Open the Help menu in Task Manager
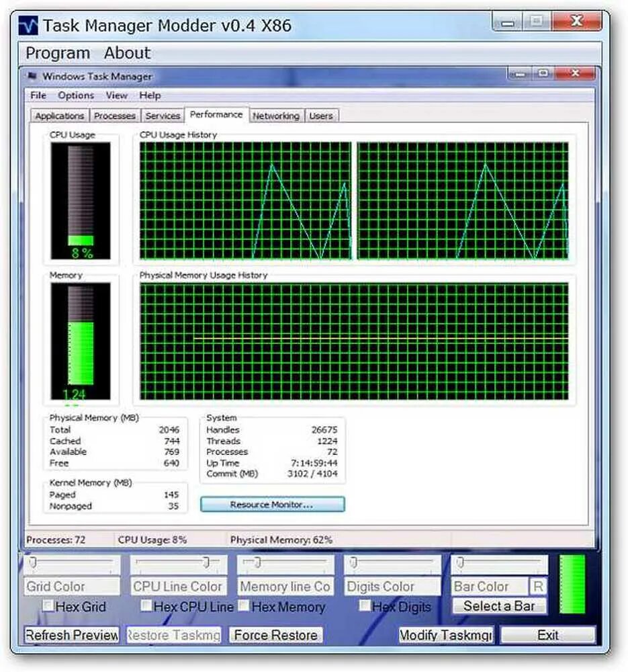This screenshot has height=672, width=628. coord(150,95)
